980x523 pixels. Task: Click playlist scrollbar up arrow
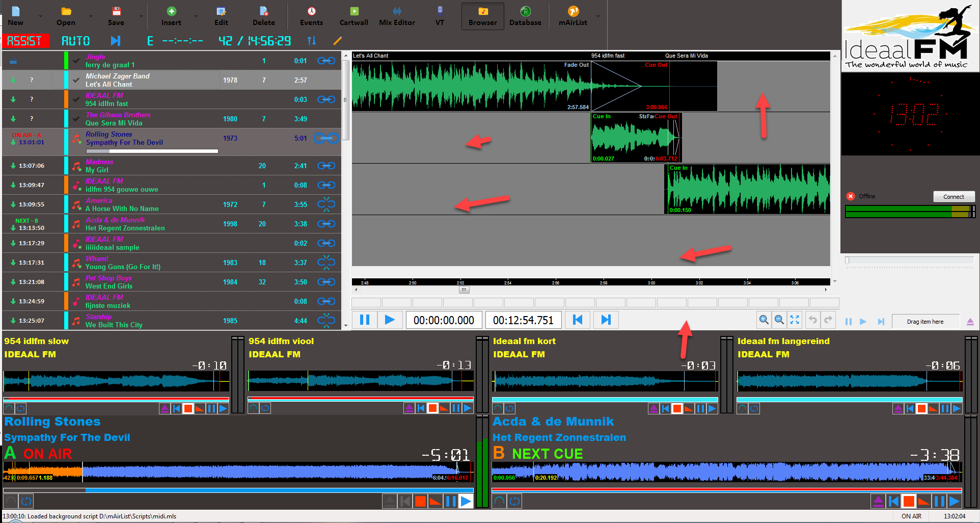click(346, 55)
